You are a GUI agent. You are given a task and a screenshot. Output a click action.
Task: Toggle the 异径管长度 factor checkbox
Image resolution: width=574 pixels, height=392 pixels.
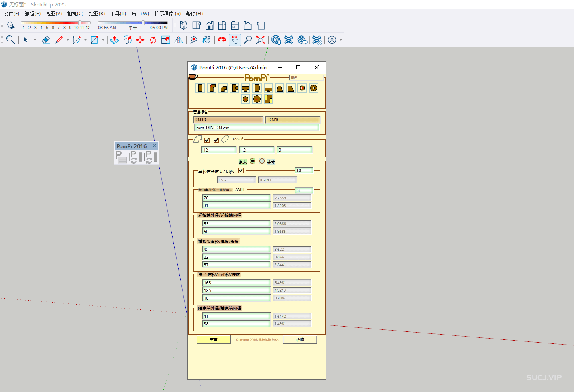(x=241, y=171)
